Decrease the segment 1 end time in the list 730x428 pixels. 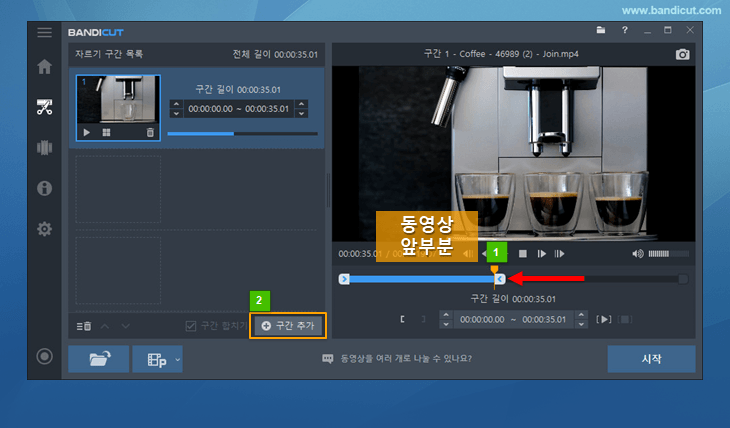click(302, 113)
